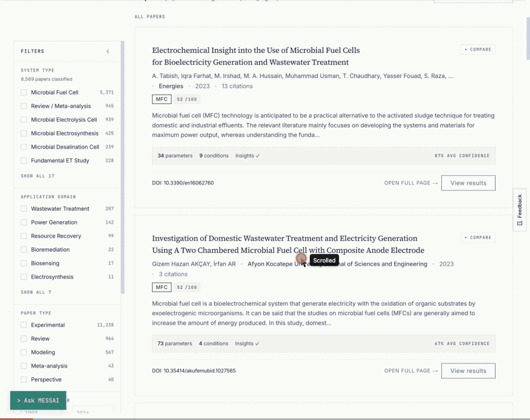The width and height of the screenshot is (530, 420).
Task: Click the '13 citations' text
Action: [237, 86]
